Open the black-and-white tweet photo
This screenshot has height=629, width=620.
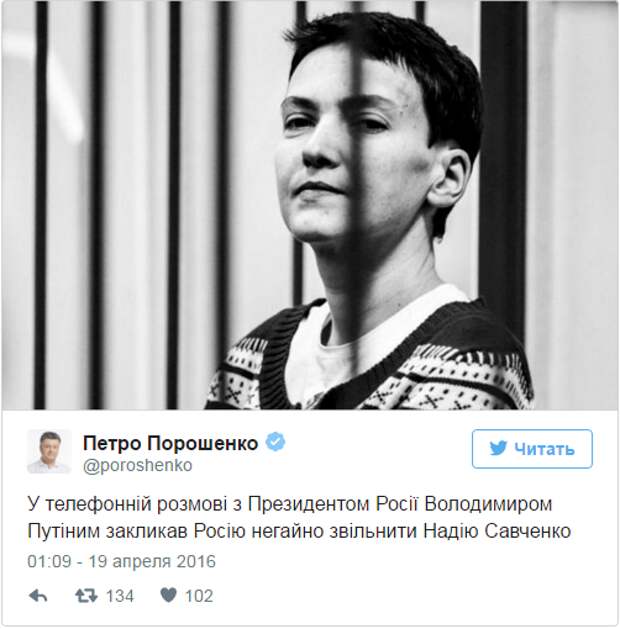click(310, 205)
